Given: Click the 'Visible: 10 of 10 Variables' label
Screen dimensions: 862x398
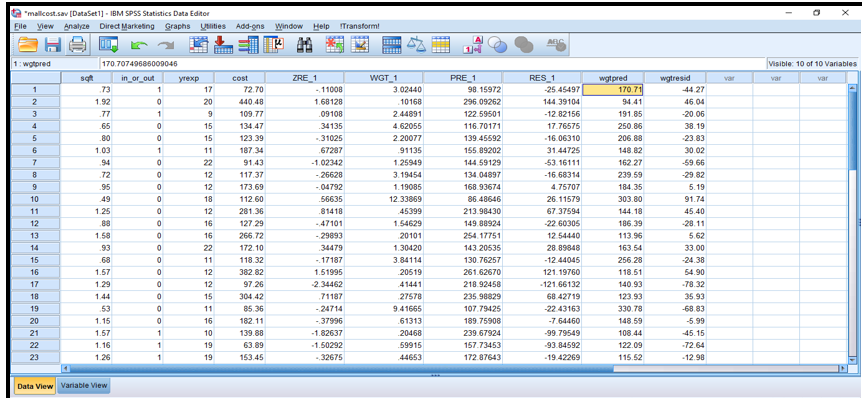Looking at the screenshot, I should [x=812, y=64].
